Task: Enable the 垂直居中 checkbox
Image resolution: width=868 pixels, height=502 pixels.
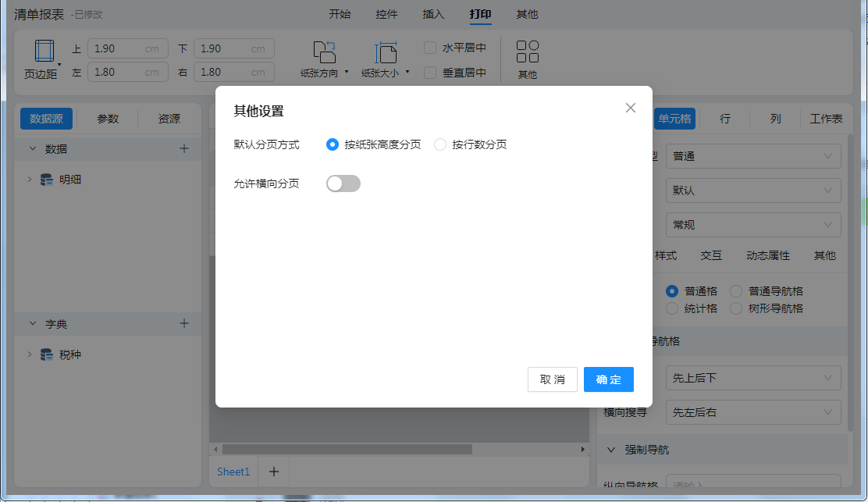Action: [430, 73]
